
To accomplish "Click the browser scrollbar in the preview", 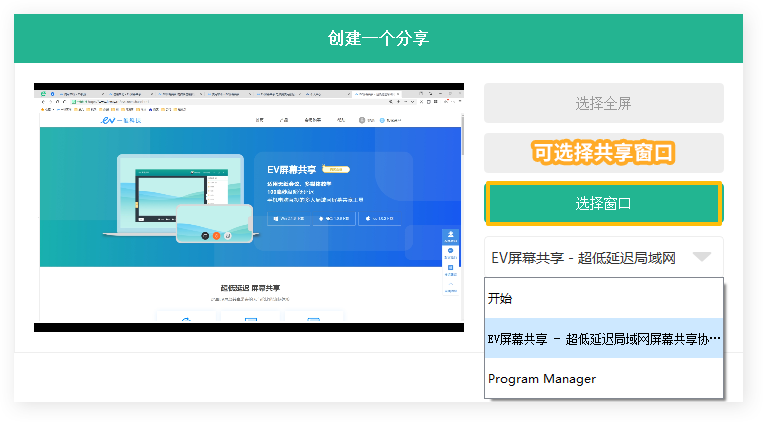I will (462, 135).
